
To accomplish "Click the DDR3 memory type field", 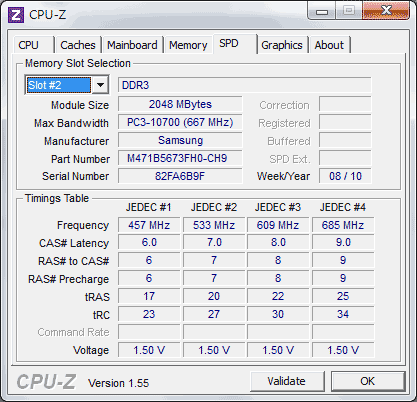I will (x=244, y=85).
